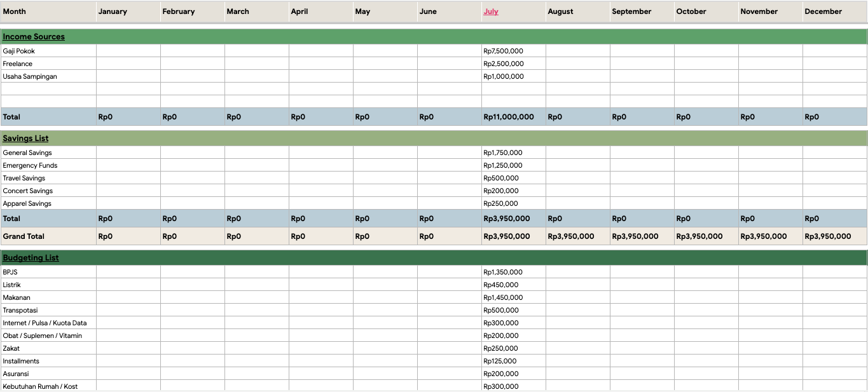Image resolution: width=868 pixels, height=392 pixels.
Task: Click the Makanan row label
Action: (x=48, y=297)
